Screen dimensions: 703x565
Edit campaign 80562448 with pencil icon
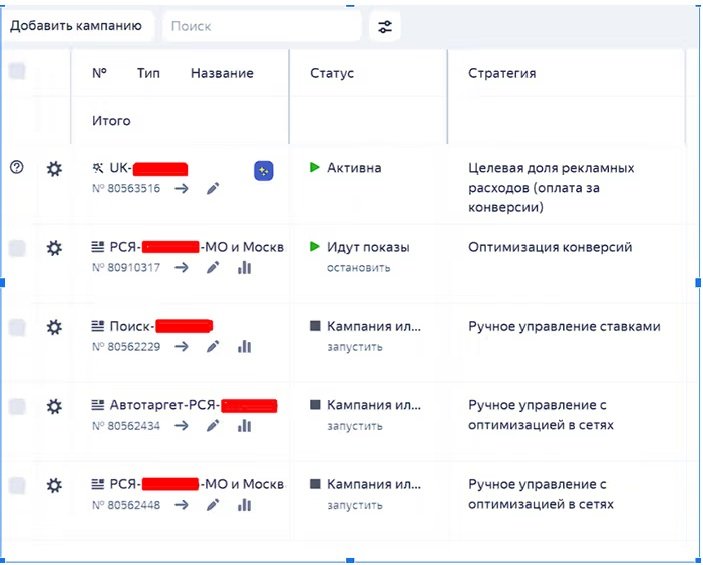(x=213, y=505)
